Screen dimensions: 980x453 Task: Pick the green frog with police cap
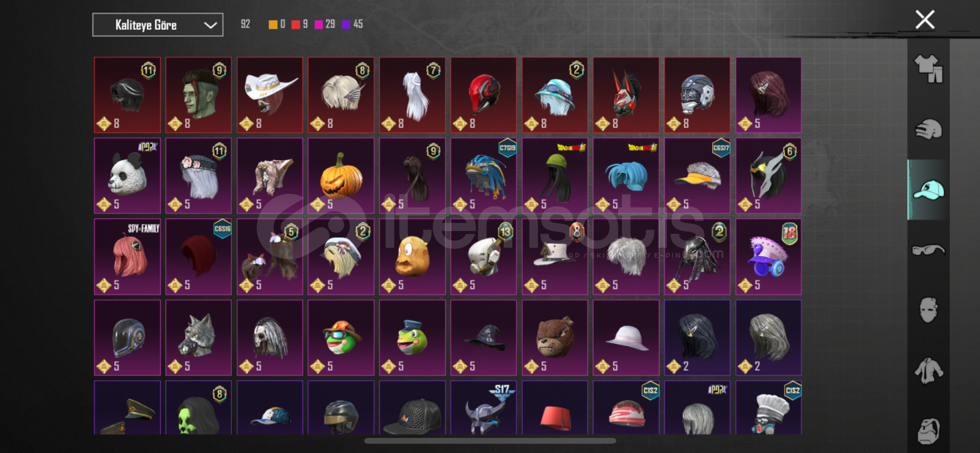click(412, 338)
